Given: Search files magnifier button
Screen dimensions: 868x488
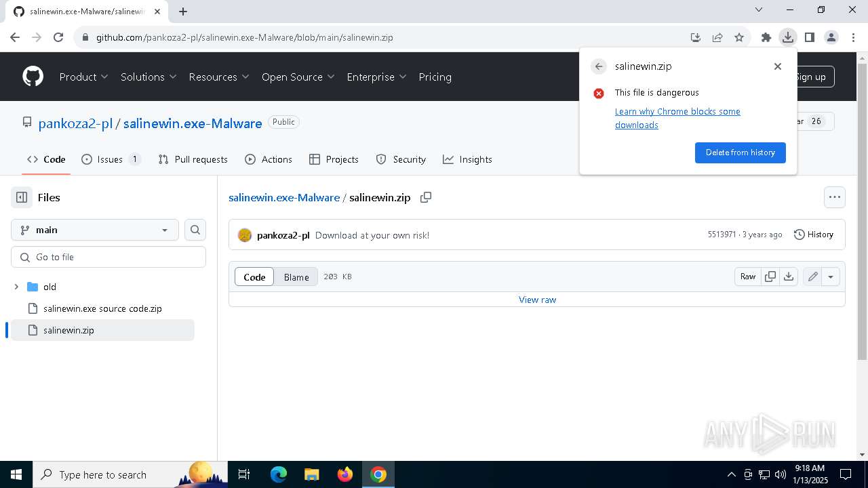Looking at the screenshot, I should pyautogui.click(x=195, y=230).
